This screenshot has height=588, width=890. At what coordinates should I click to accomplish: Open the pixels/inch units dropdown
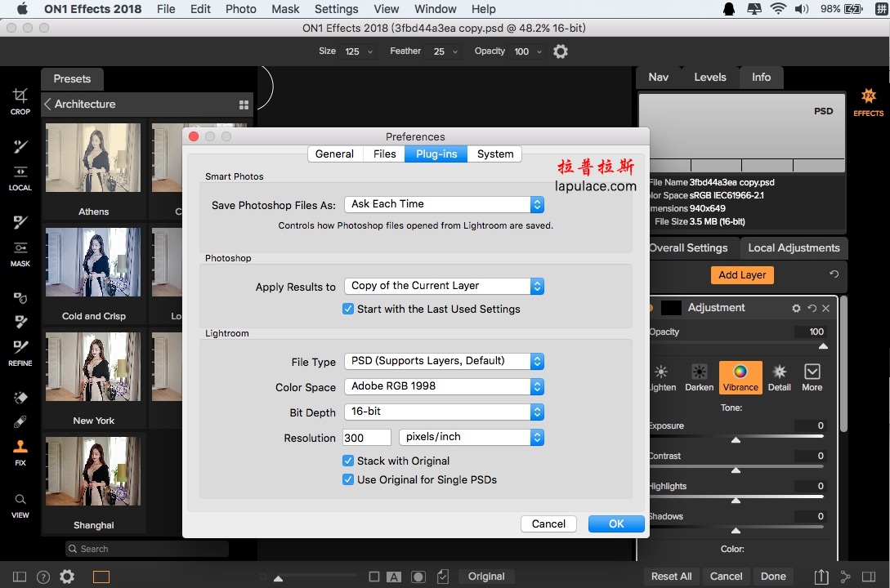472,437
